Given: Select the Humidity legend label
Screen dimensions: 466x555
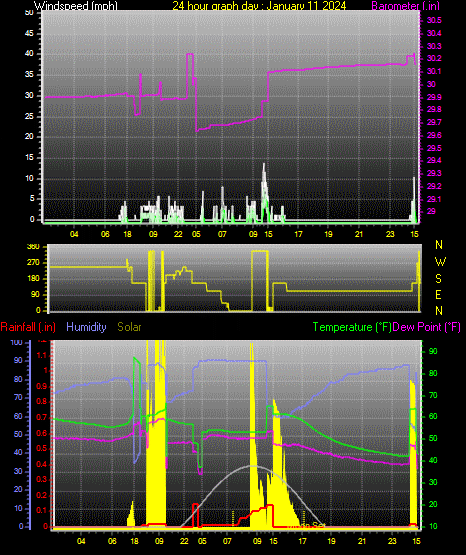Looking at the screenshot, I should 86,327.
